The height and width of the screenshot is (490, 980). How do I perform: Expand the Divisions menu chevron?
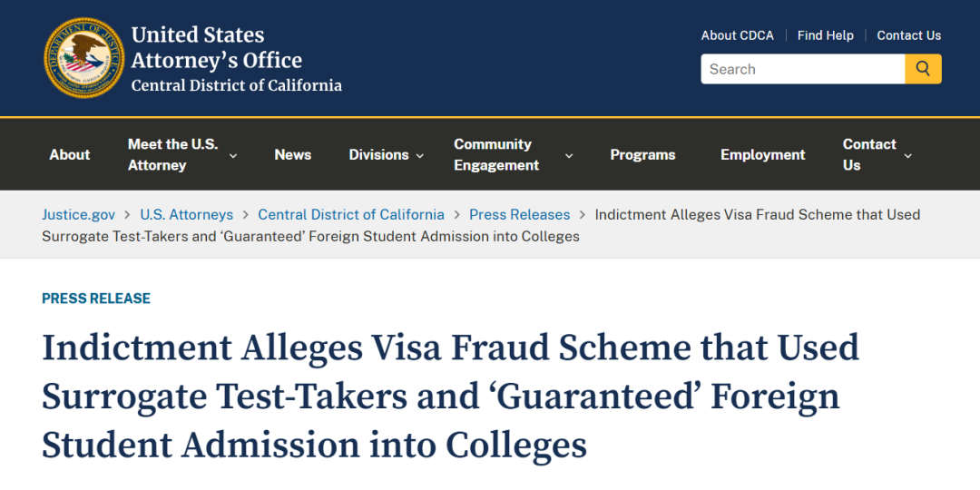pos(420,155)
